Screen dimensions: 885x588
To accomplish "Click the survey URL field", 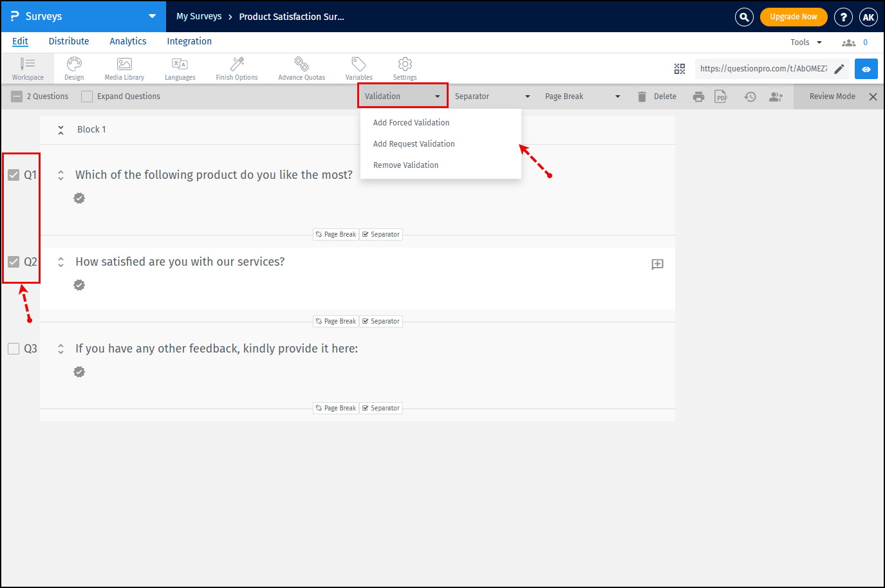I will [x=763, y=69].
